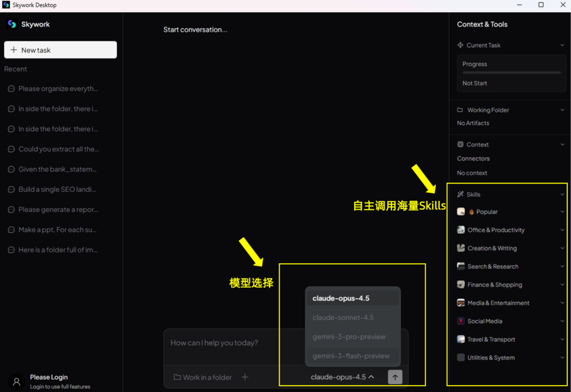
Task: Click the New task button
Action: click(60, 50)
